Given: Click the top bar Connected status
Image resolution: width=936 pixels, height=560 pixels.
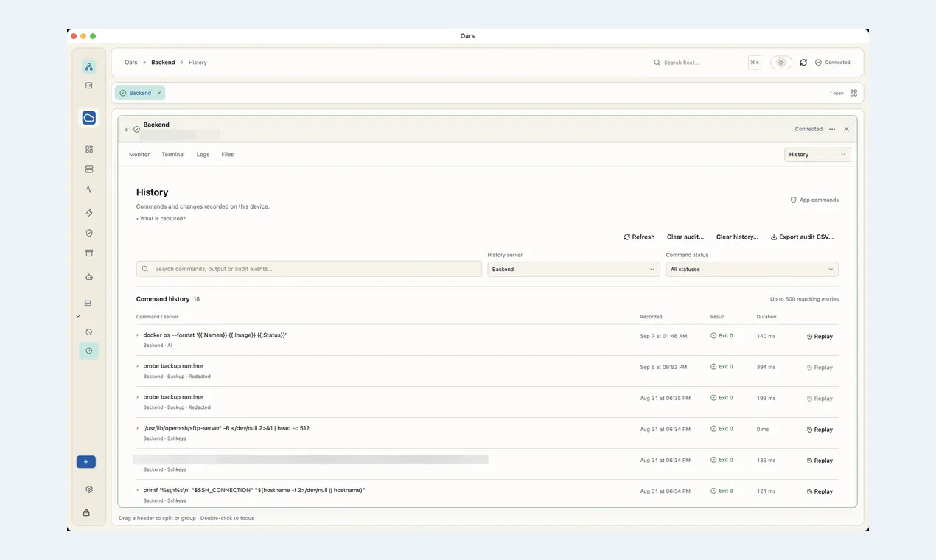Looking at the screenshot, I should click(833, 63).
